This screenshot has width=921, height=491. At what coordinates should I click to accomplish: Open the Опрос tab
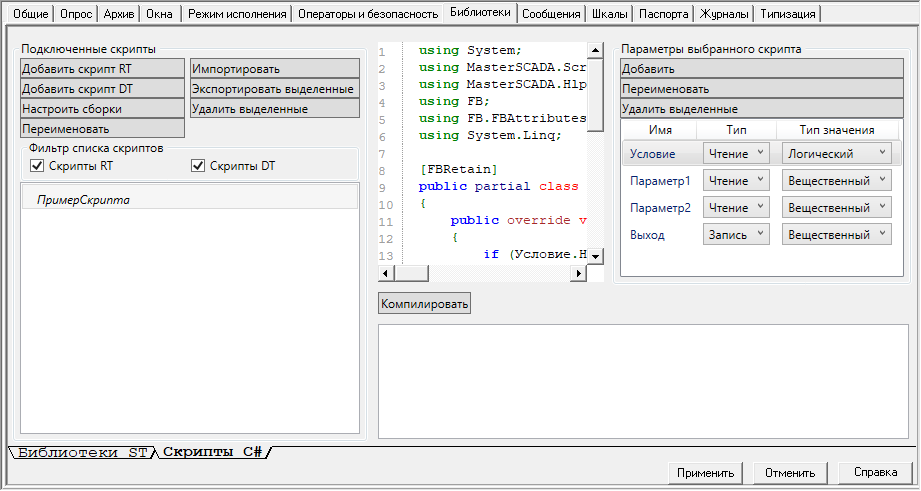(76, 14)
